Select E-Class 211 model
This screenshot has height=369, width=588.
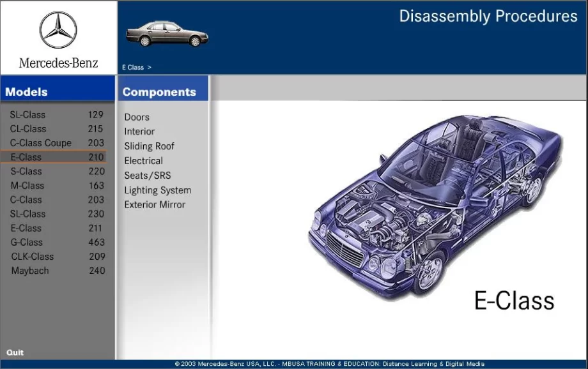(57, 228)
